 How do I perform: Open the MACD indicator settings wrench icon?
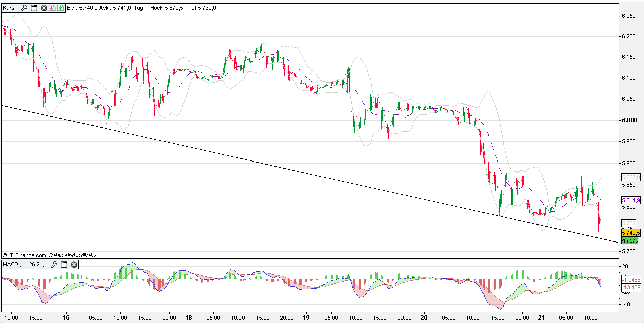(x=54, y=265)
